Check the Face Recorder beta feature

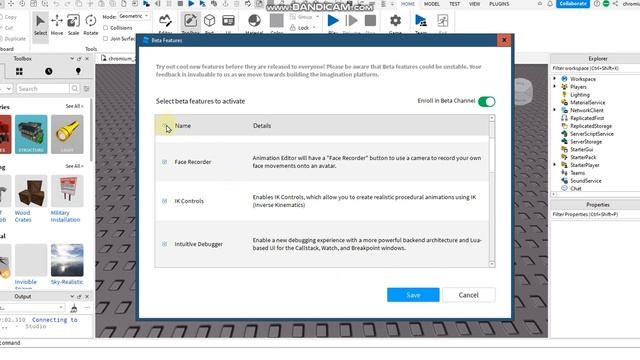[x=164, y=162]
